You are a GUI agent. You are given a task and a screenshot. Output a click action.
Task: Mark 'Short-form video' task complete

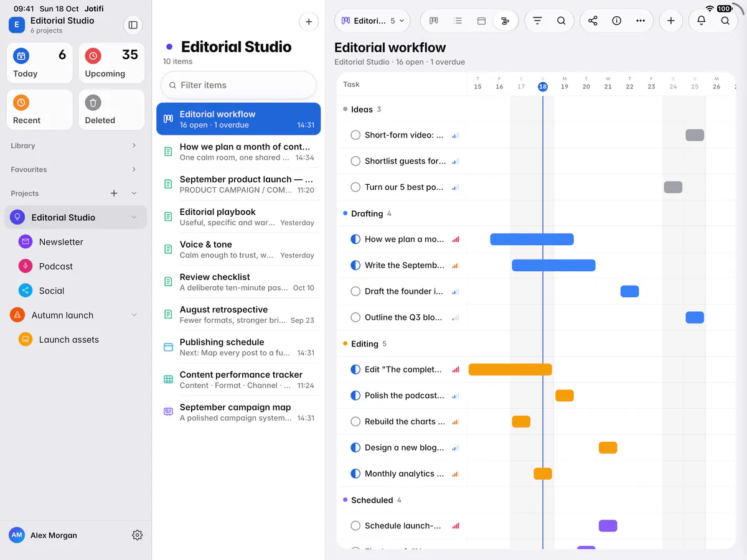coord(355,135)
